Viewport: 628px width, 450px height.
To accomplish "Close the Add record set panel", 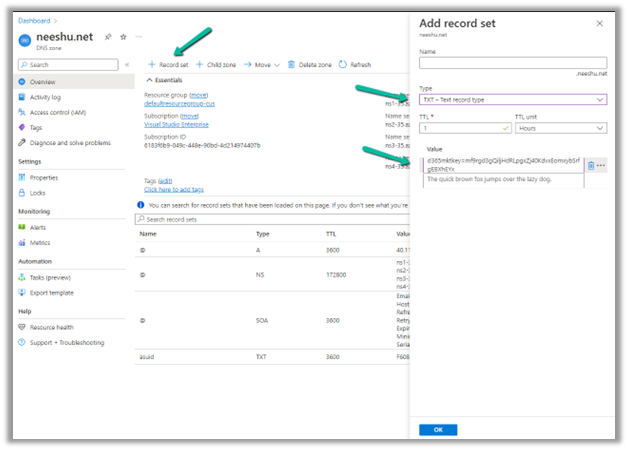I will click(x=599, y=23).
